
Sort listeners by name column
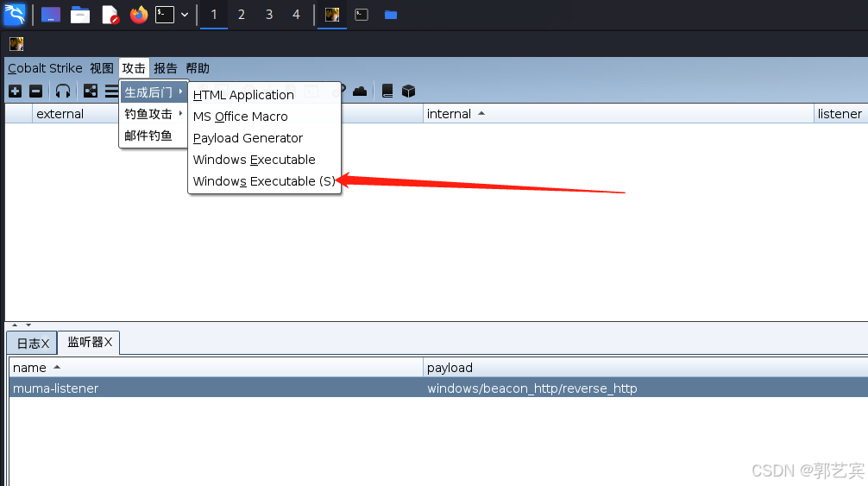[x=216, y=368]
